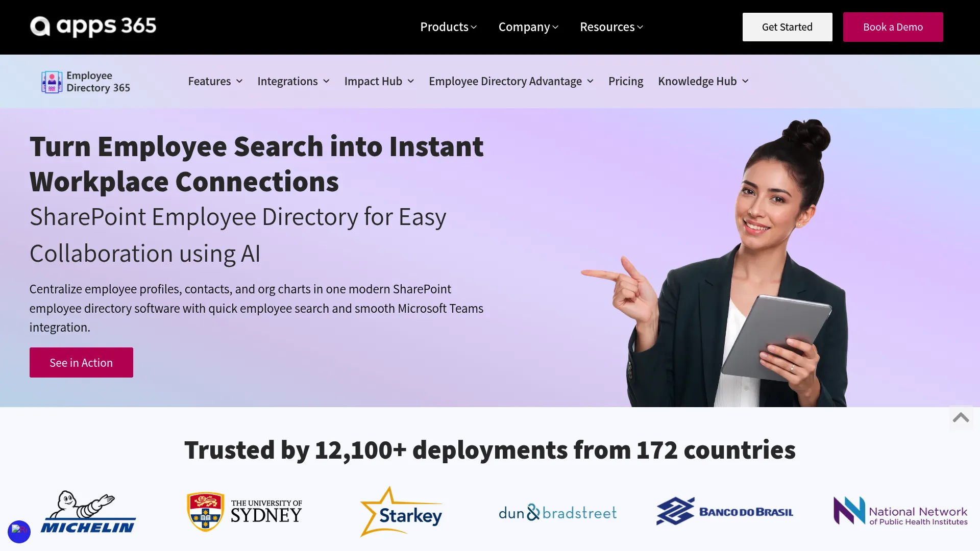Viewport: 980px width, 551px height.
Task: Click the Banco do Brasil logo
Action: (725, 511)
